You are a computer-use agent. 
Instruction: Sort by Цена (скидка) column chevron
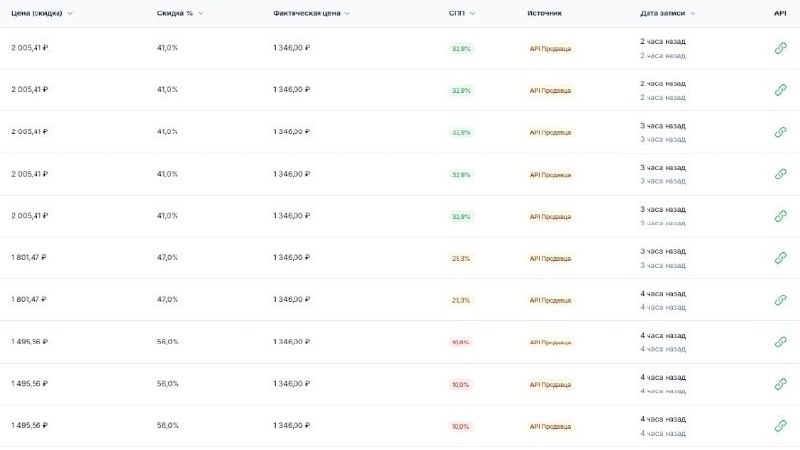coord(70,13)
